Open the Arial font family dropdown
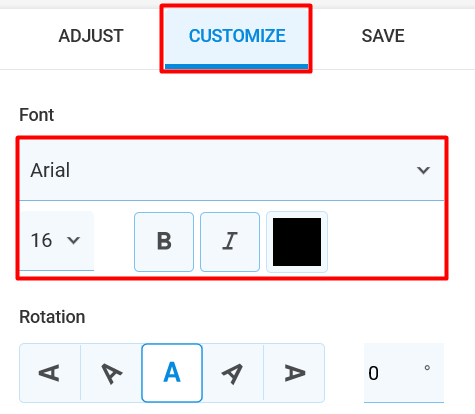 [x=232, y=170]
